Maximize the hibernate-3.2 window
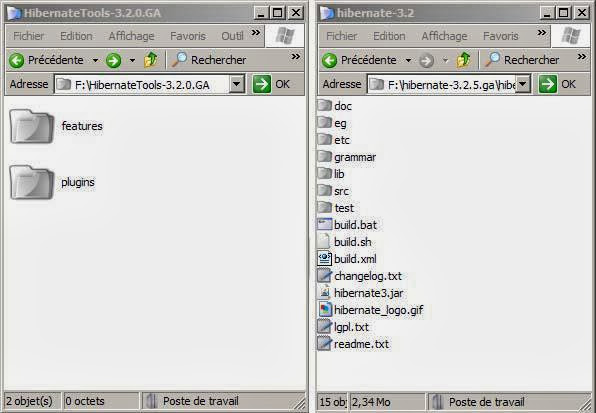596x413 pixels. 564,13
